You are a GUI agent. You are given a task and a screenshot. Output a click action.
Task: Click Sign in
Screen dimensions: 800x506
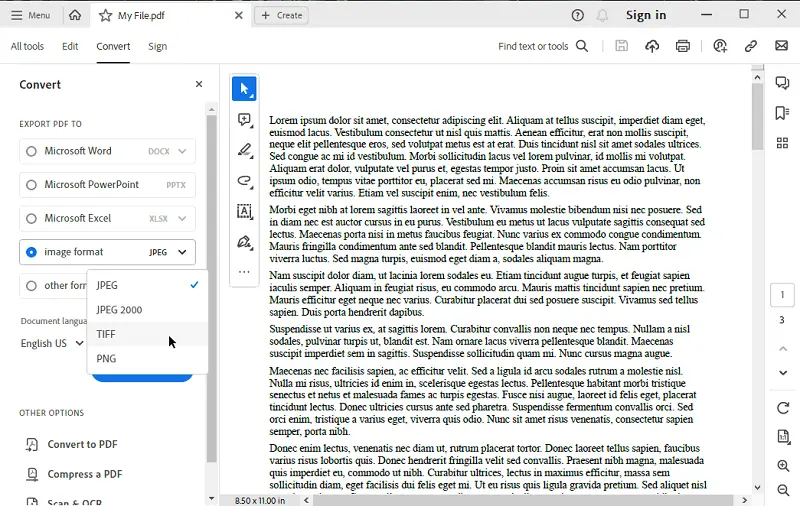click(x=646, y=15)
